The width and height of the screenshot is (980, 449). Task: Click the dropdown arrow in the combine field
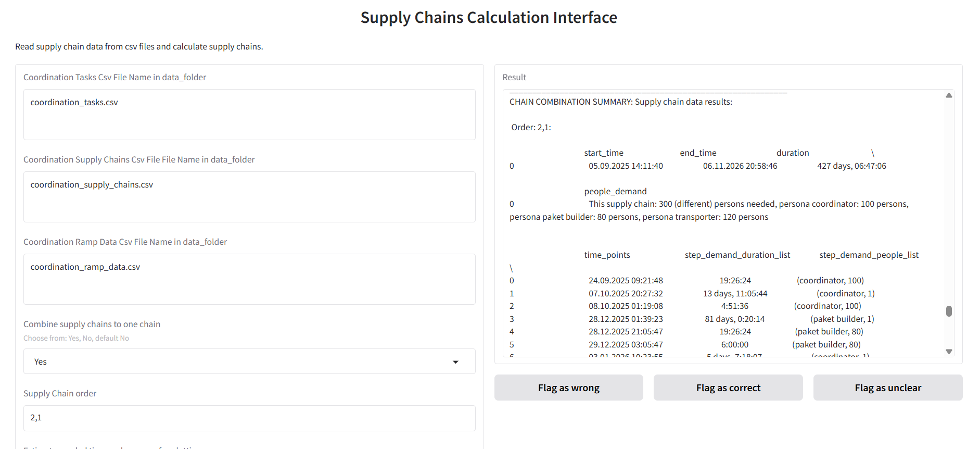pos(455,362)
